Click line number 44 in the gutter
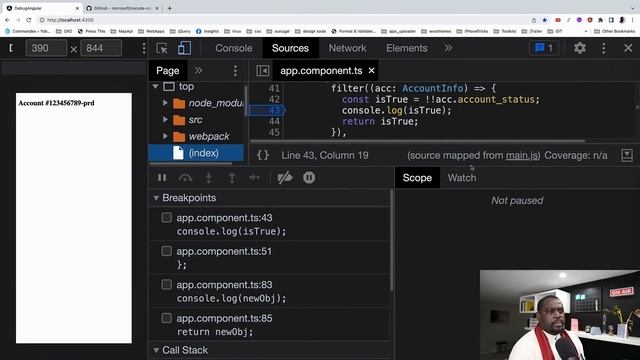The height and width of the screenshot is (360, 640). click(x=274, y=121)
